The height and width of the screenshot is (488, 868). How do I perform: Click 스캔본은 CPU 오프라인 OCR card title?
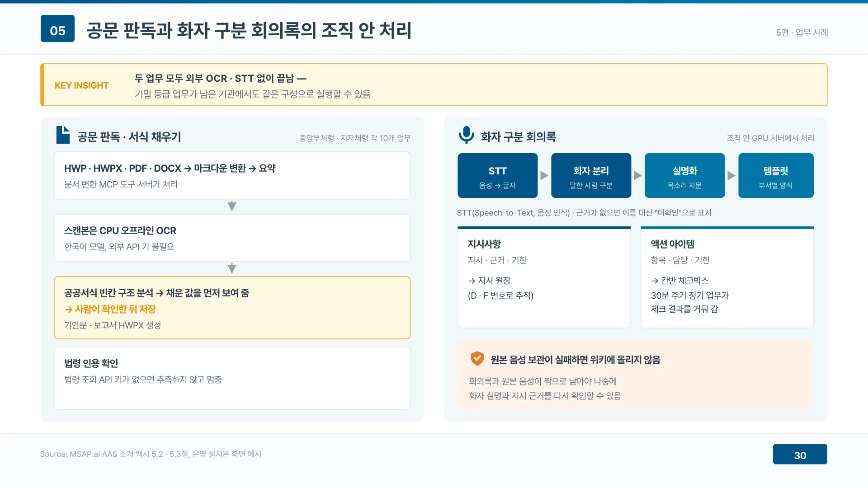pos(120,230)
